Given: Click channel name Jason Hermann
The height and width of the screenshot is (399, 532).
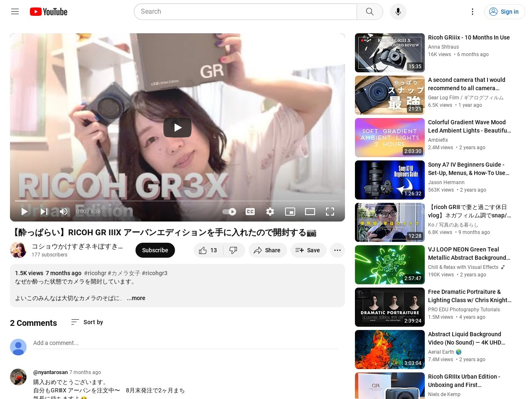Looking at the screenshot, I should pos(446,182).
